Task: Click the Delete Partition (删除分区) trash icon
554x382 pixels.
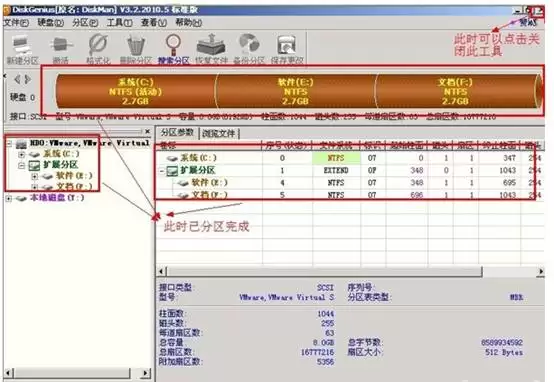Action: (x=136, y=45)
